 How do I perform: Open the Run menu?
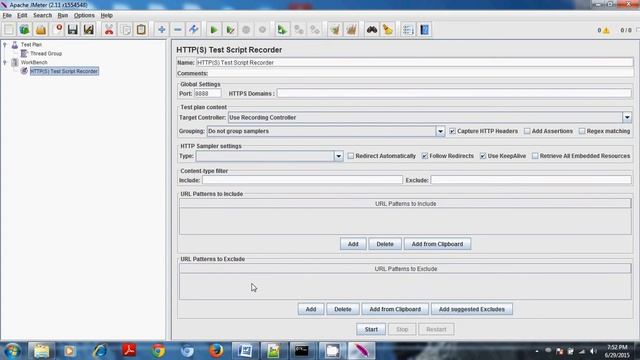pos(62,15)
